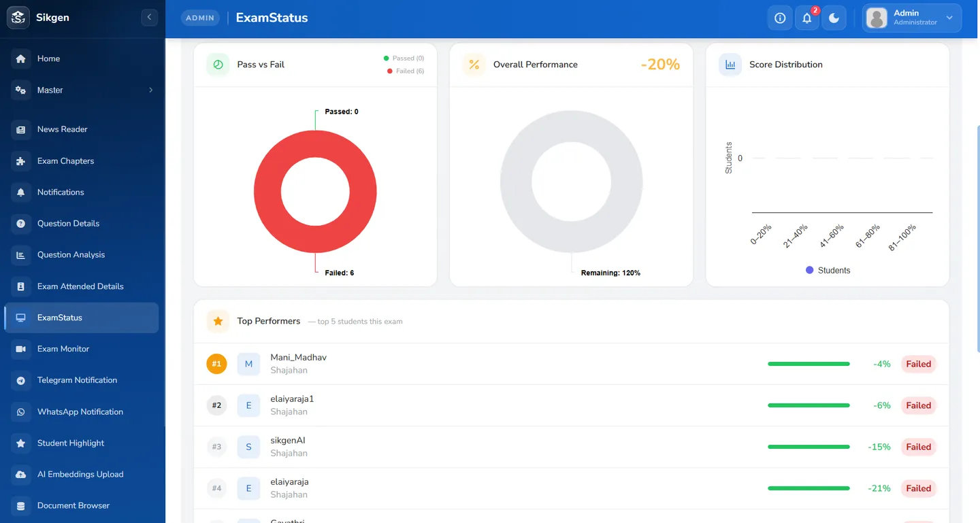Click the Master gears icon
The width and height of the screenshot is (980, 523).
click(x=20, y=90)
